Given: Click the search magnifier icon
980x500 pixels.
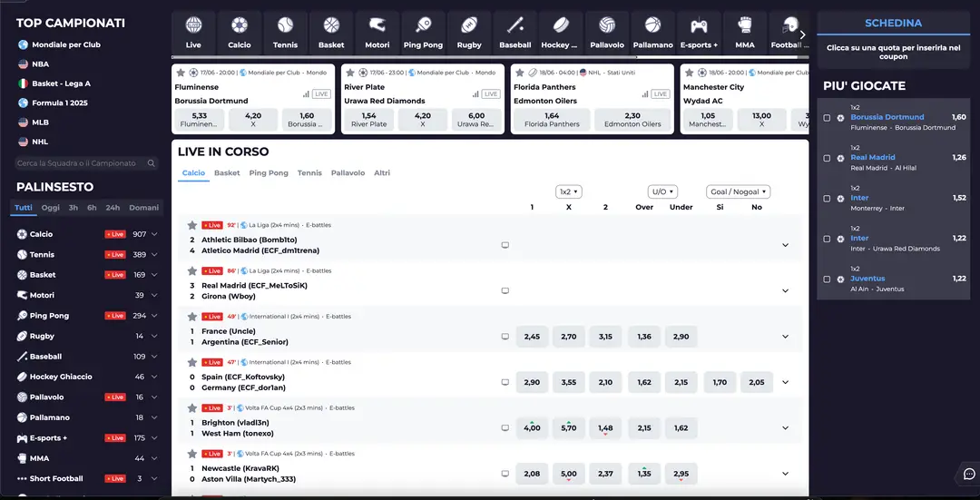Looking at the screenshot, I should (x=151, y=163).
